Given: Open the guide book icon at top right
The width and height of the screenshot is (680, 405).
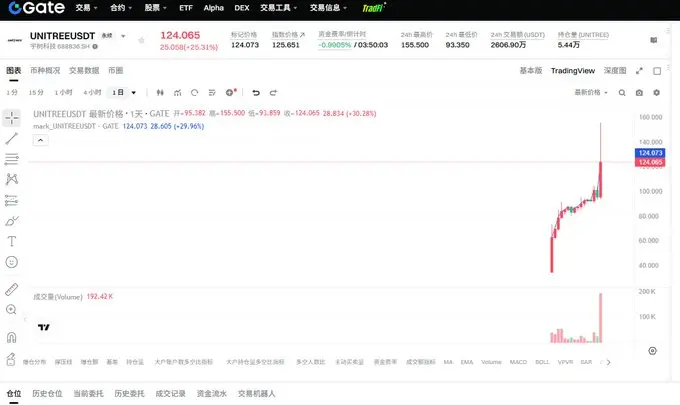Looking at the screenshot, I should point(654,40).
